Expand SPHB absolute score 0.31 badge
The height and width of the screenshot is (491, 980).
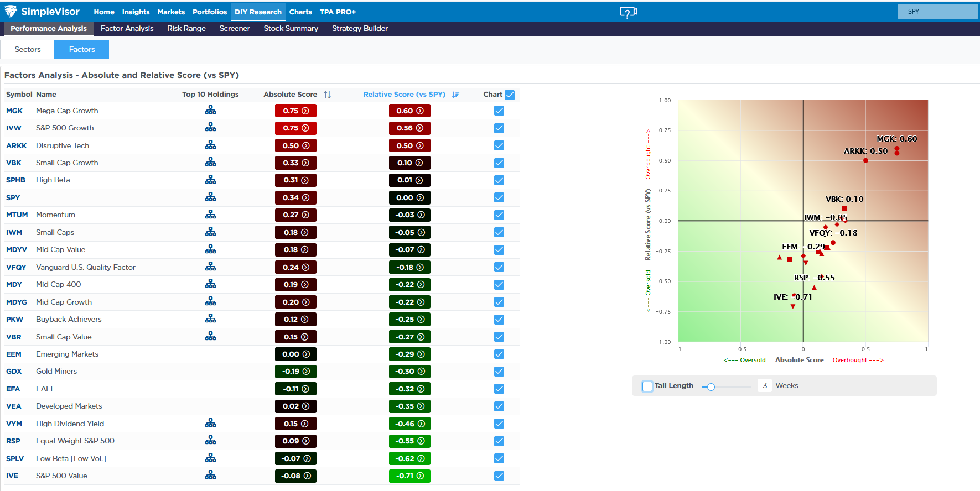(x=295, y=180)
